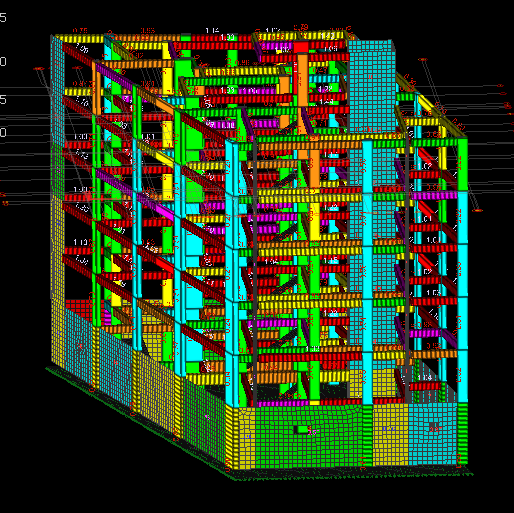This screenshot has width=514, height=513.
Task: Select the tall cyan shear wall at roof
Action: 371,85
